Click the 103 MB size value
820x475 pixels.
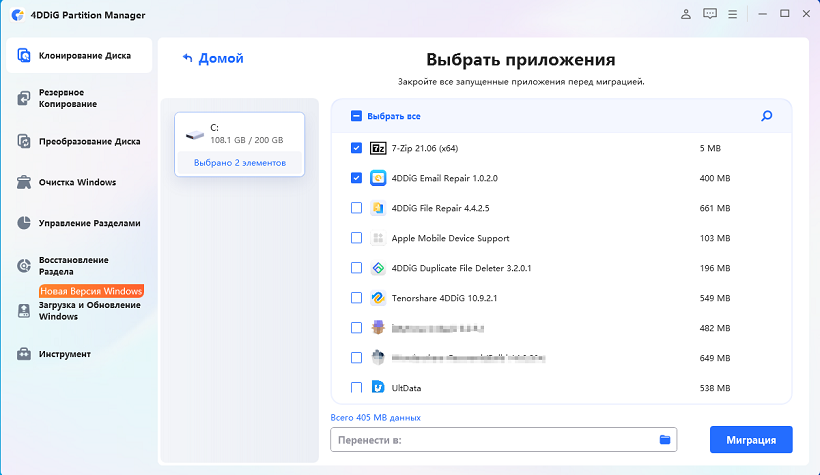click(715, 238)
